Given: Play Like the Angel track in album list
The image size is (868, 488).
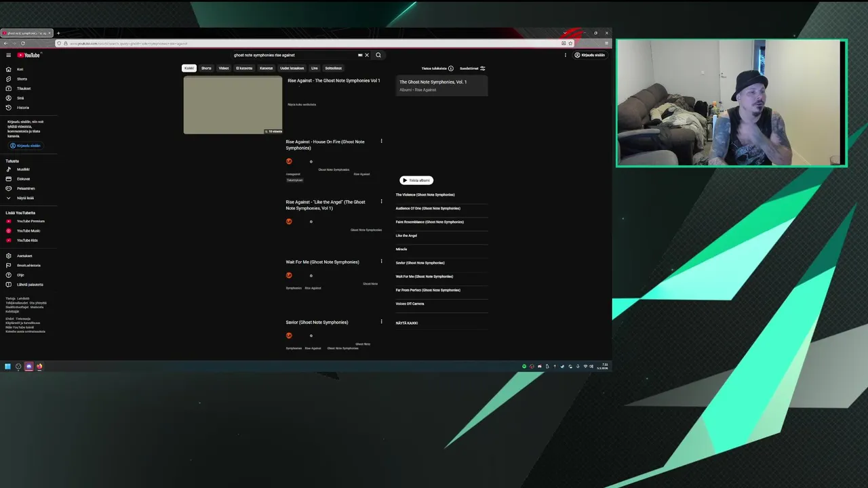Looking at the screenshot, I should point(406,235).
